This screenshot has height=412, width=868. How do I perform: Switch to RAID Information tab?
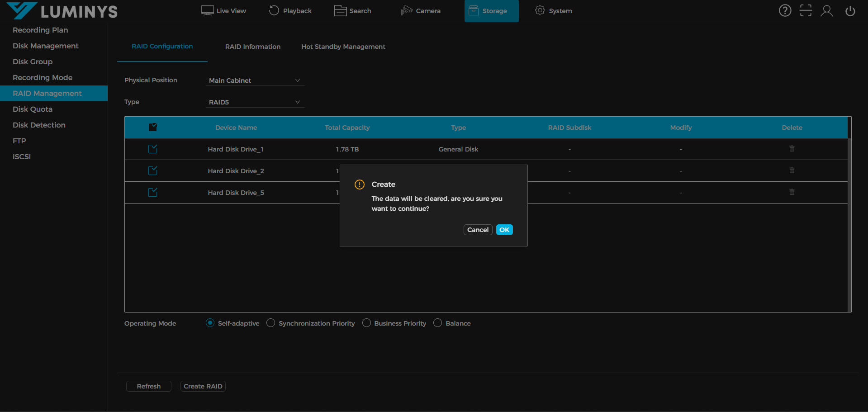[x=252, y=47]
